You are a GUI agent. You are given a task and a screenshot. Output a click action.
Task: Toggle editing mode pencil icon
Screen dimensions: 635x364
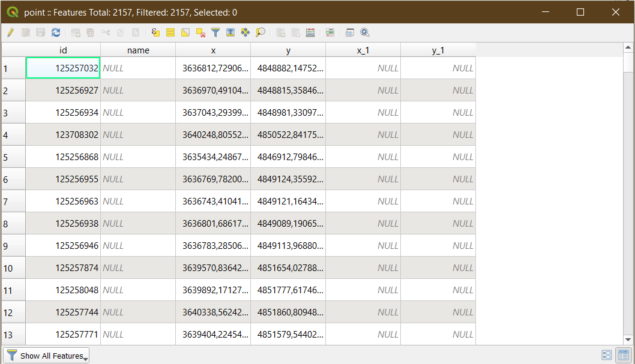[x=11, y=32]
